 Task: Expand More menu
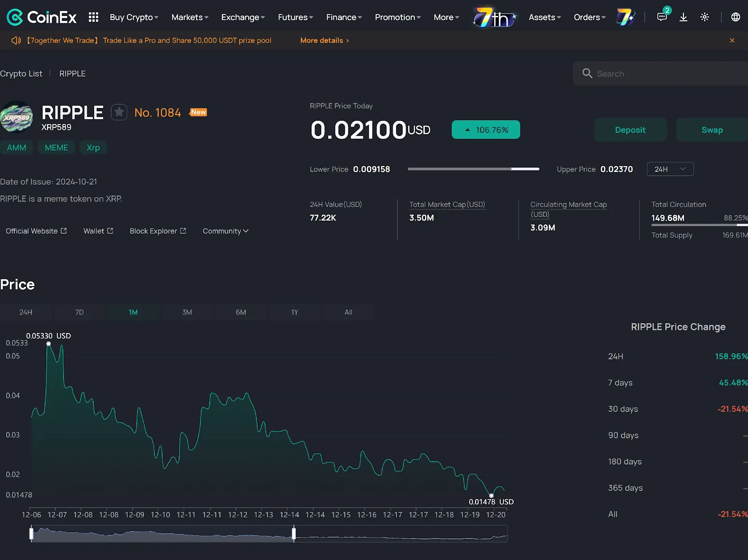[x=446, y=17]
